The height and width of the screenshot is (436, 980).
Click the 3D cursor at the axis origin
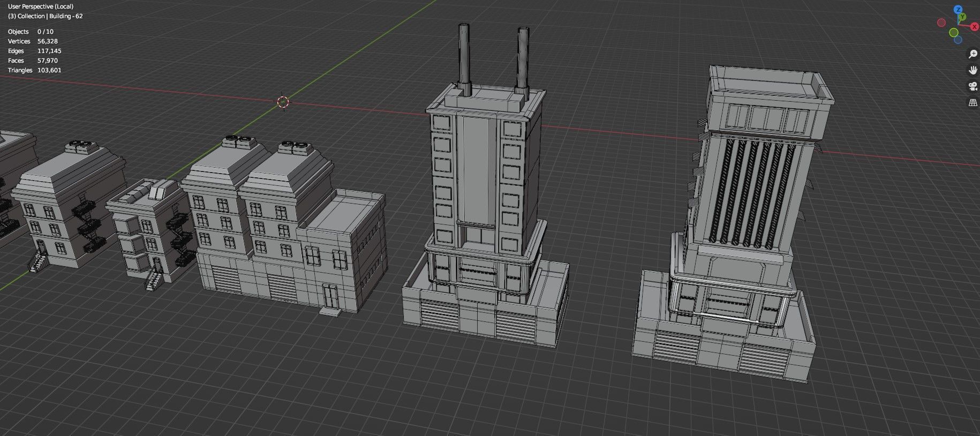tap(283, 102)
